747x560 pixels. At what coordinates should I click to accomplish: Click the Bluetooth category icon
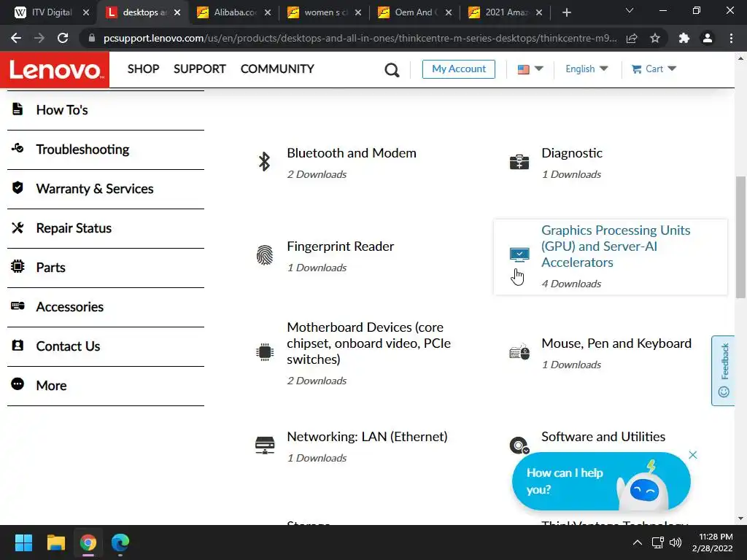264,161
